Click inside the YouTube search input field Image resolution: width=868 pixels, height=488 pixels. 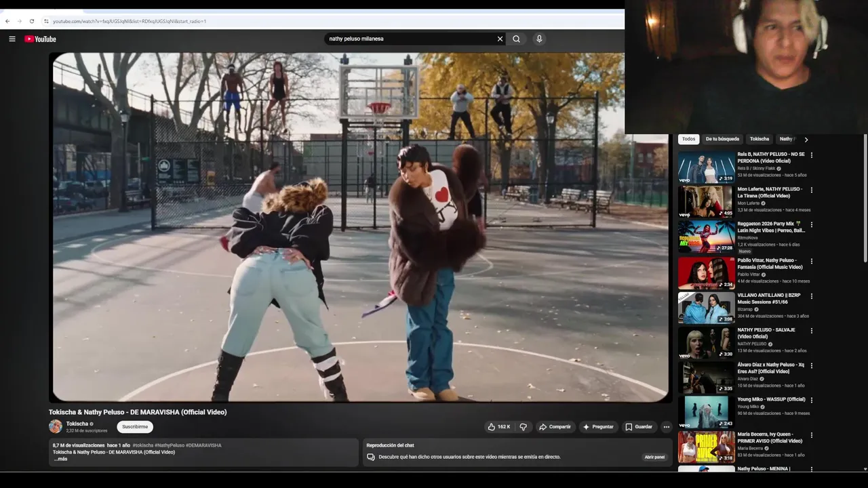coord(410,39)
